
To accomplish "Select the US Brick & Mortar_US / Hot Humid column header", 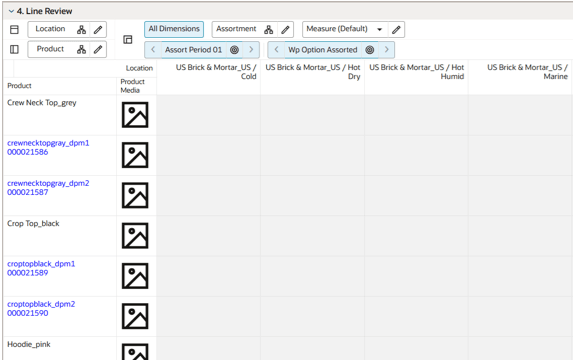I will coord(416,77).
